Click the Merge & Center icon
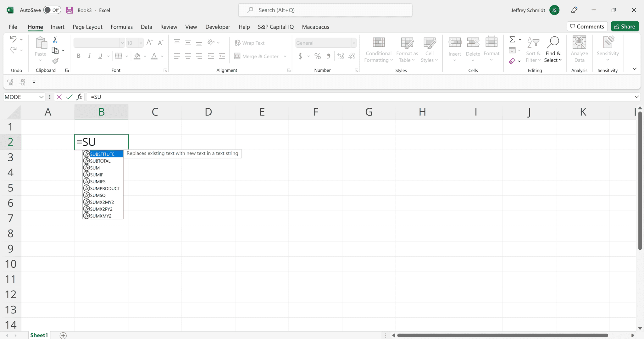This screenshot has height=339, width=644. pyautogui.click(x=237, y=56)
